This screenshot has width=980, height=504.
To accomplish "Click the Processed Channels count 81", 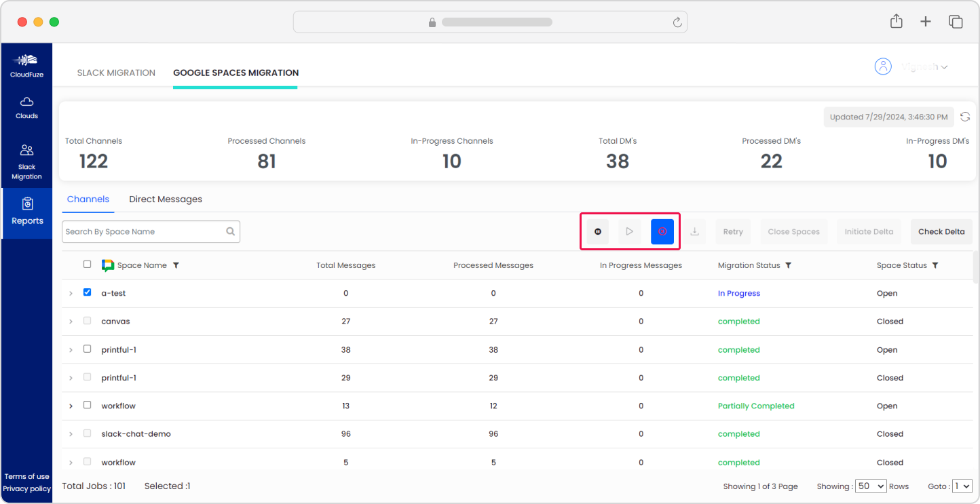I will (x=267, y=161).
